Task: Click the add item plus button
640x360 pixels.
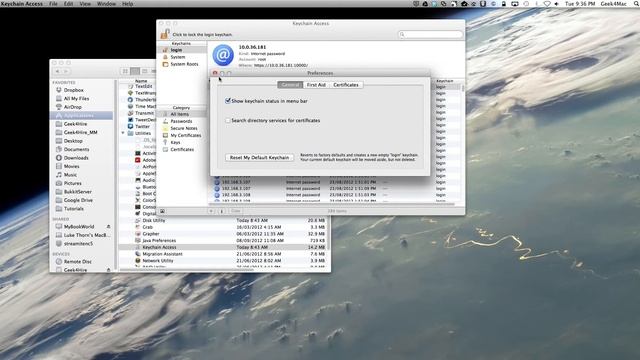Action: pos(211,211)
